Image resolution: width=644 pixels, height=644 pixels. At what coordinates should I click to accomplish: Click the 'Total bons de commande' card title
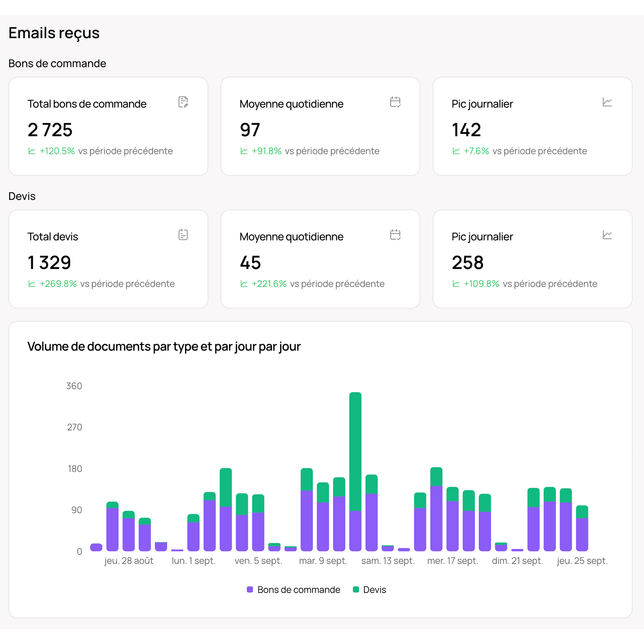pyautogui.click(x=87, y=104)
